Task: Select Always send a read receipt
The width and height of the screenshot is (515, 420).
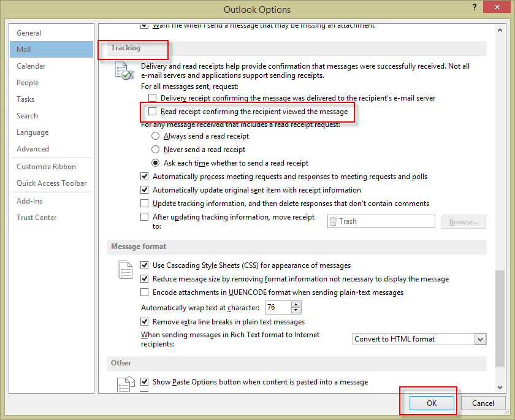Action: pyautogui.click(x=155, y=136)
